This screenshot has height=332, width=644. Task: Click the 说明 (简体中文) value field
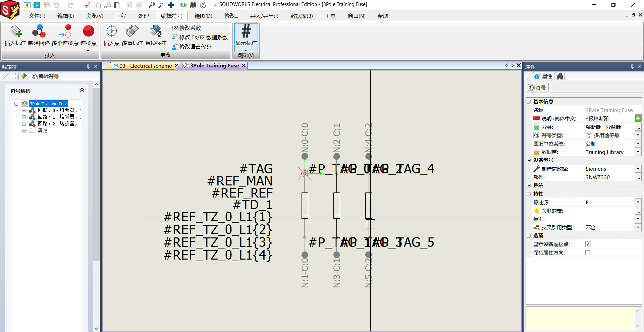pyautogui.click(x=609, y=118)
